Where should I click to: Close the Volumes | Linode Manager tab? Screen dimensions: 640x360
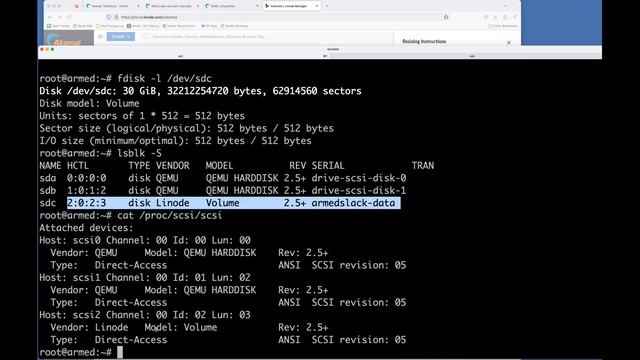click(x=317, y=6)
